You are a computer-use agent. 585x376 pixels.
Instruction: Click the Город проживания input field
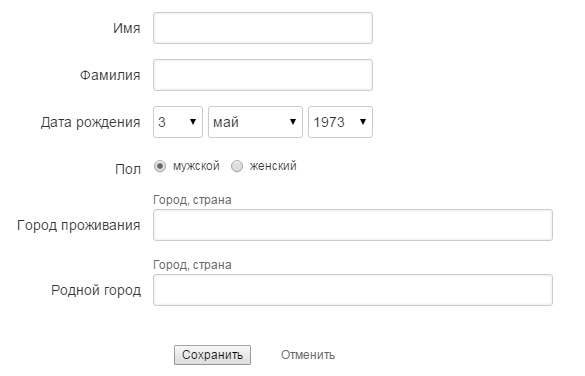point(353,225)
